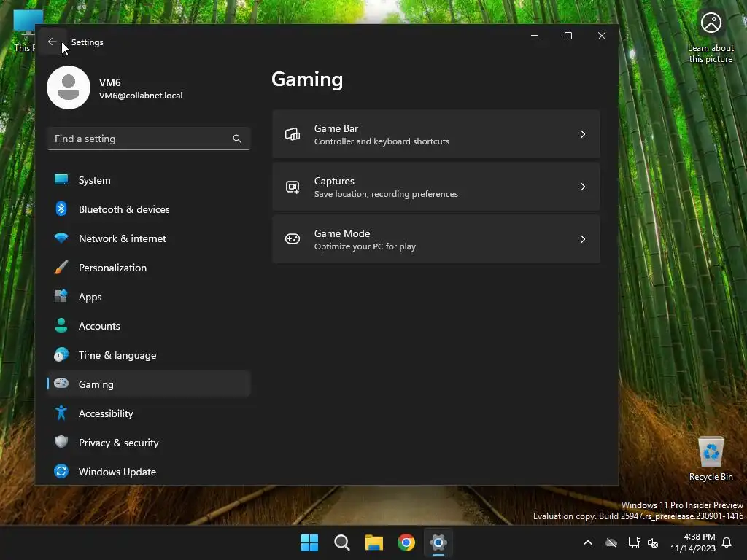Click the Windows Update sync icon
This screenshot has width=747, height=560.
61,471
